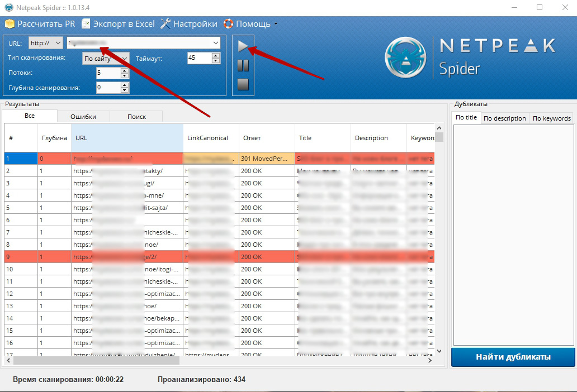
Task: Click the Время сканирования status text
Action: [x=68, y=380]
